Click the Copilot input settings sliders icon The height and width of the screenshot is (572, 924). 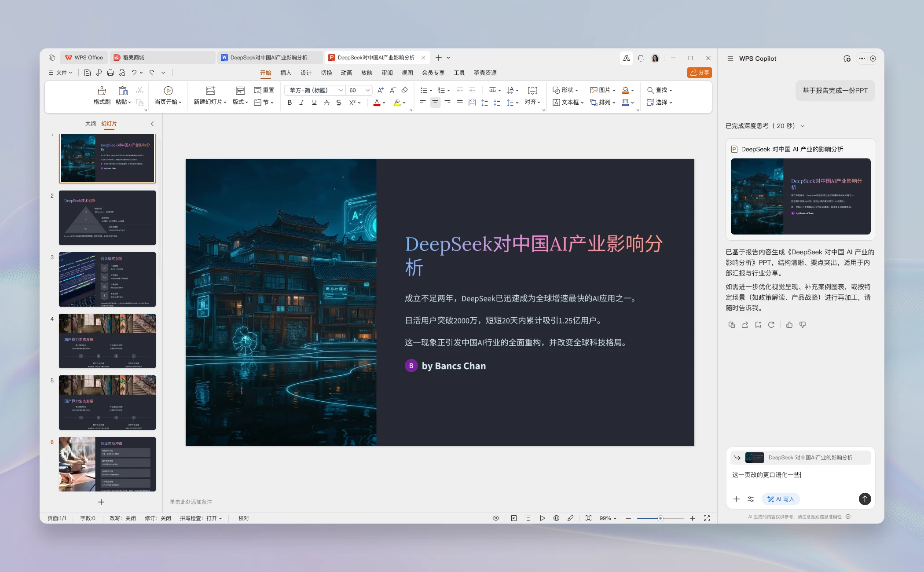(x=751, y=499)
